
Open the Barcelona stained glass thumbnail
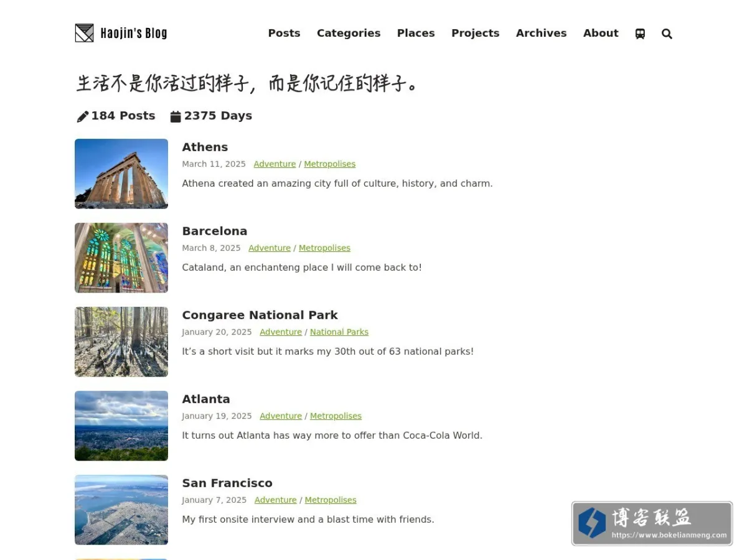[x=121, y=258]
